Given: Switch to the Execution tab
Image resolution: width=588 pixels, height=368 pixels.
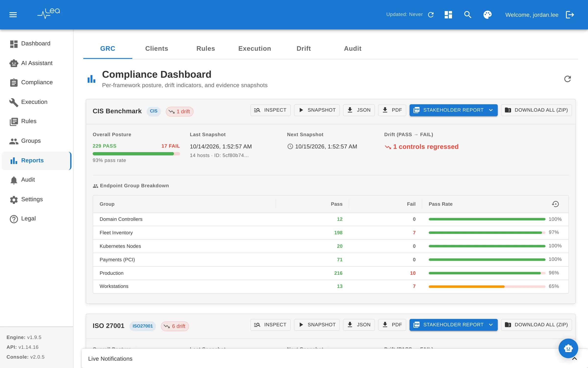Looking at the screenshot, I should [x=255, y=49].
